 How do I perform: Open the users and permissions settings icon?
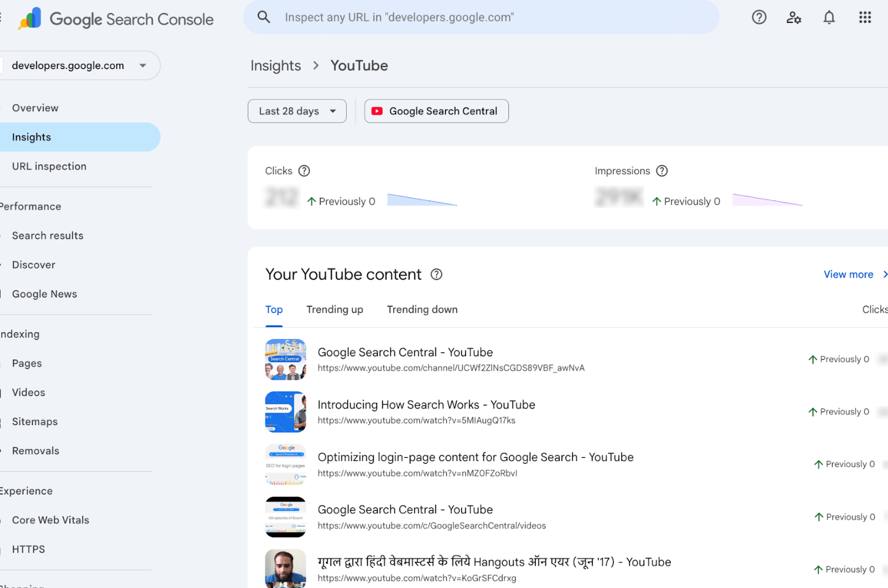coord(794,18)
